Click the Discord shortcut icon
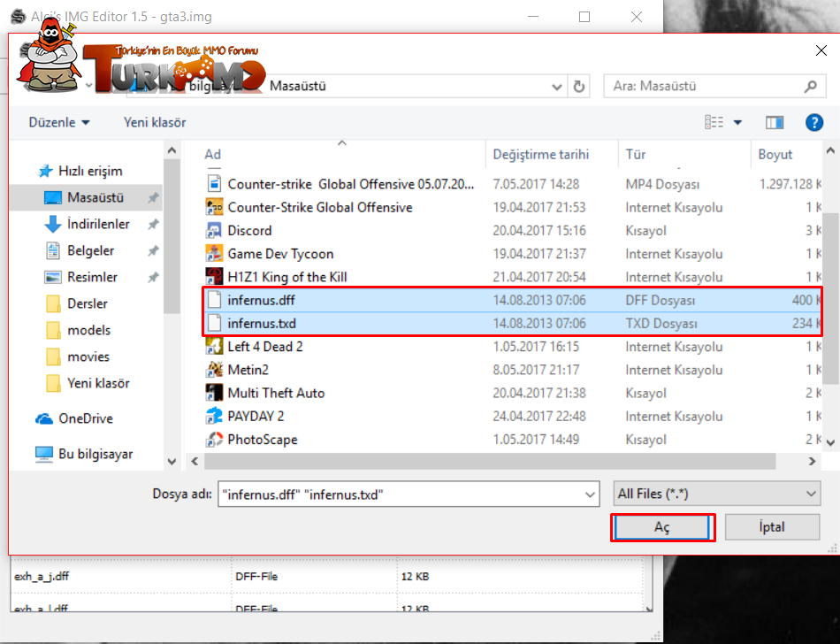Screen dimensions: 840x644 pos(214,230)
